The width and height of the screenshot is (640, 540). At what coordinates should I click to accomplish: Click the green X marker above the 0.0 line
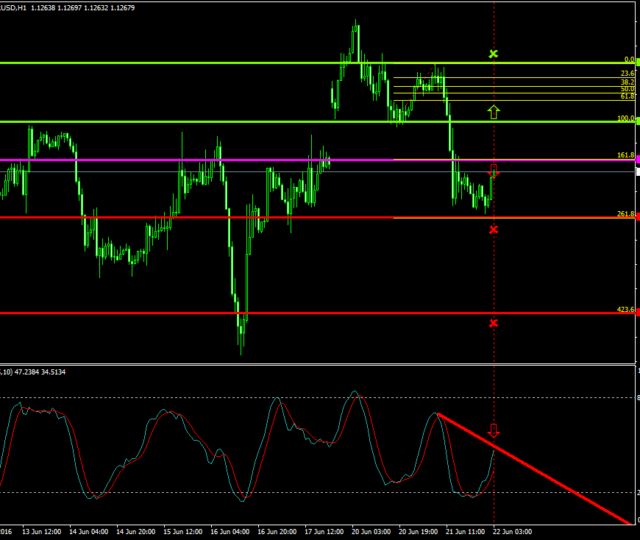pos(493,53)
